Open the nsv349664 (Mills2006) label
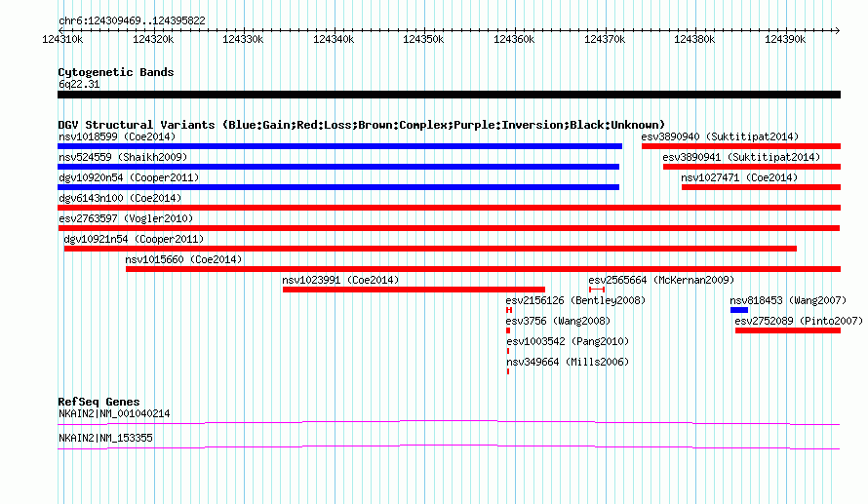This screenshot has height=504, width=868. 568,362
